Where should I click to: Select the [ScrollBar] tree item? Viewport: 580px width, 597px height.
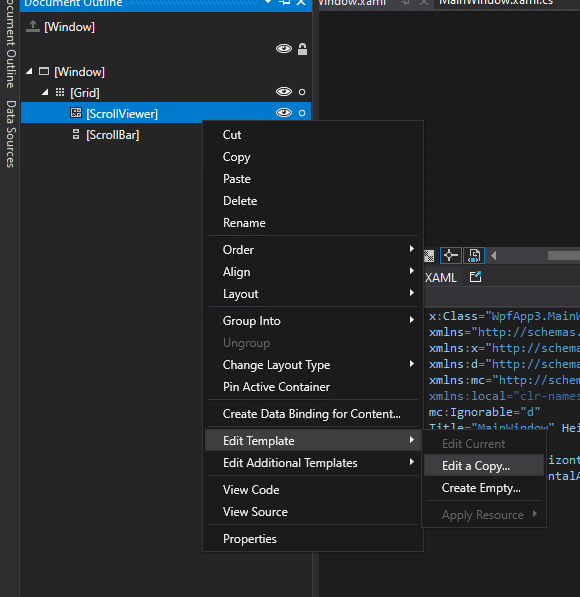pos(113,135)
